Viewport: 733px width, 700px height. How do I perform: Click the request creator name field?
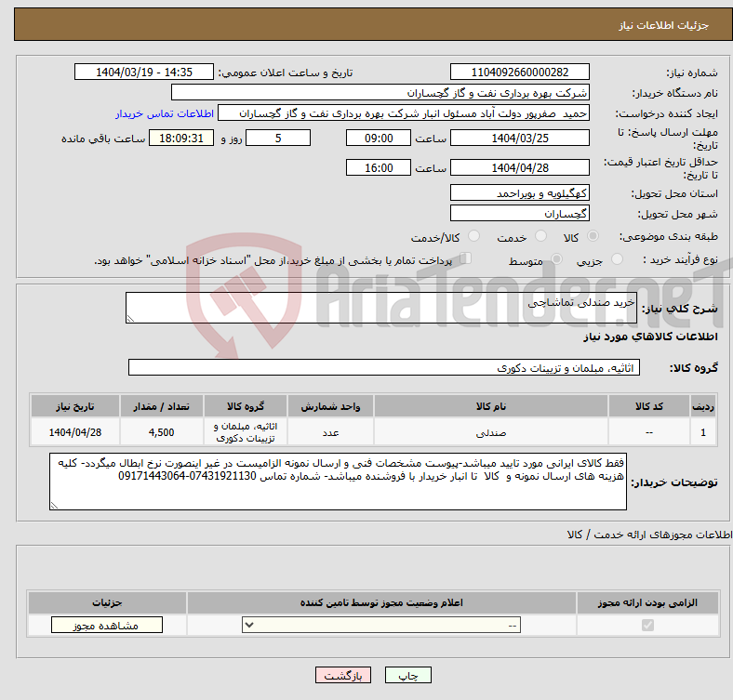pos(404,113)
